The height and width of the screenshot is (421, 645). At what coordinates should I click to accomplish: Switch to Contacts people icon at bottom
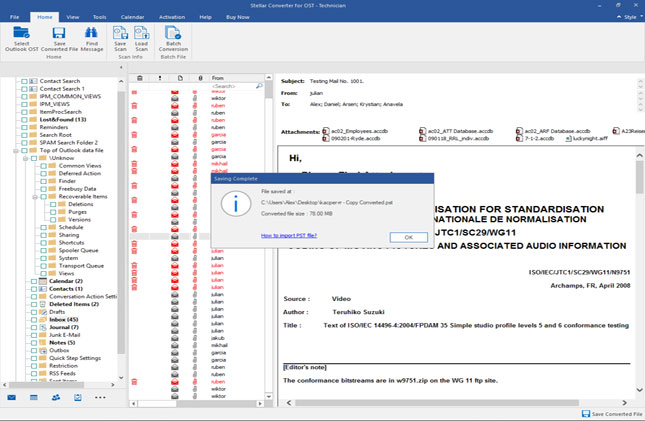(56, 398)
